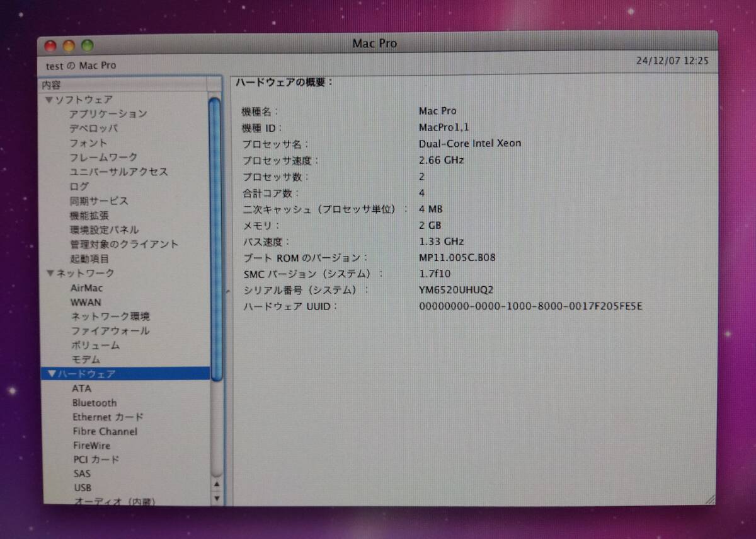The image size is (756, 539).
Task: Click the red close window button
Action: (51, 45)
